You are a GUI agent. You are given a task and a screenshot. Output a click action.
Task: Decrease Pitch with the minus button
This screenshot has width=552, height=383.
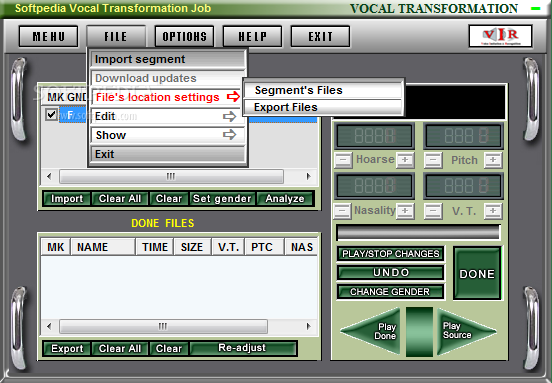[433, 160]
